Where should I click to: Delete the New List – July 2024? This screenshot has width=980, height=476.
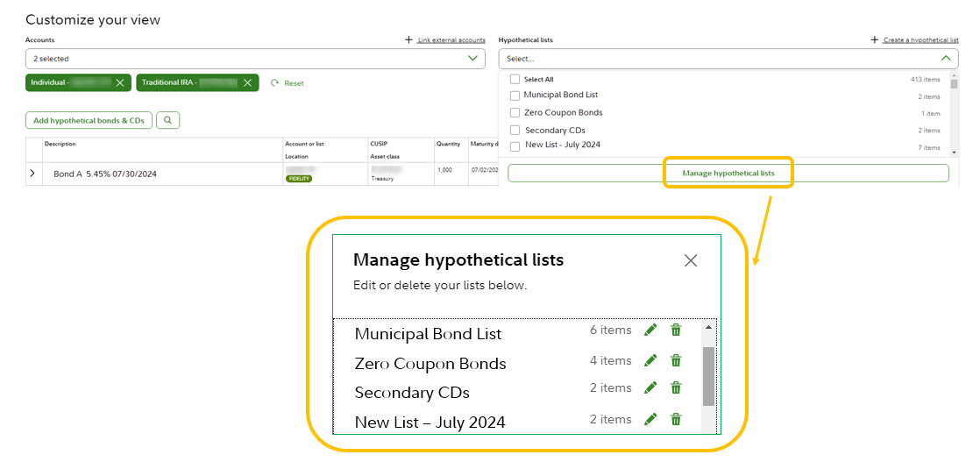click(x=676, y=419)
